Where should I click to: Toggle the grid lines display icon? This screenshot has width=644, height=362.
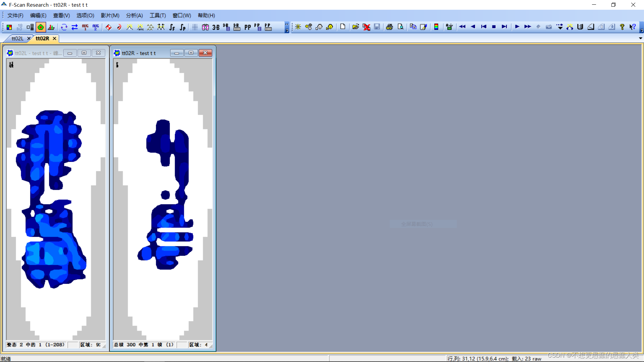(x=195, y=27)
